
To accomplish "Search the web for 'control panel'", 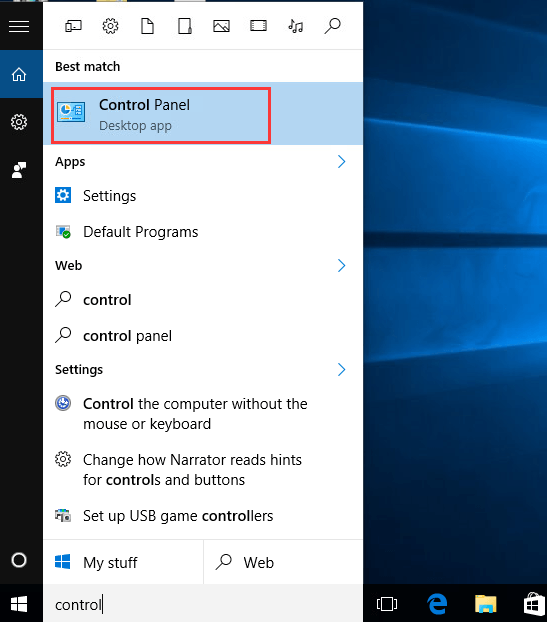I will [203, 336].
